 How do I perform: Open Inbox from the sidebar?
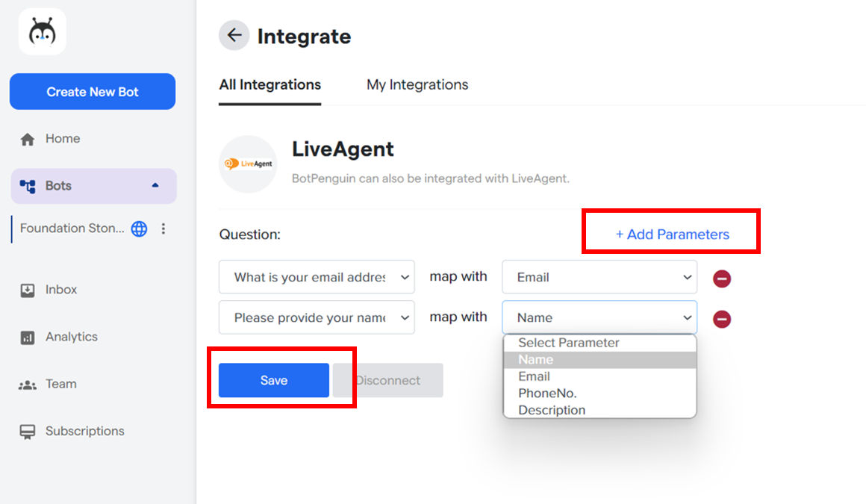click(60, 290)
